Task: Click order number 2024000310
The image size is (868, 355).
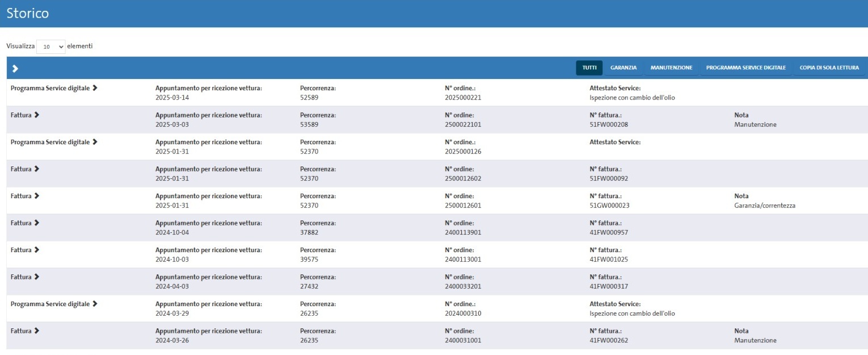Action: pos(463,314)
